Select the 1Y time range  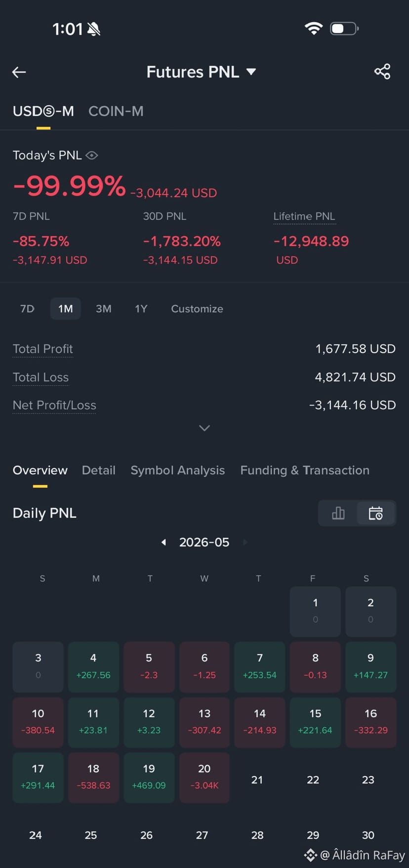point(141,309)
